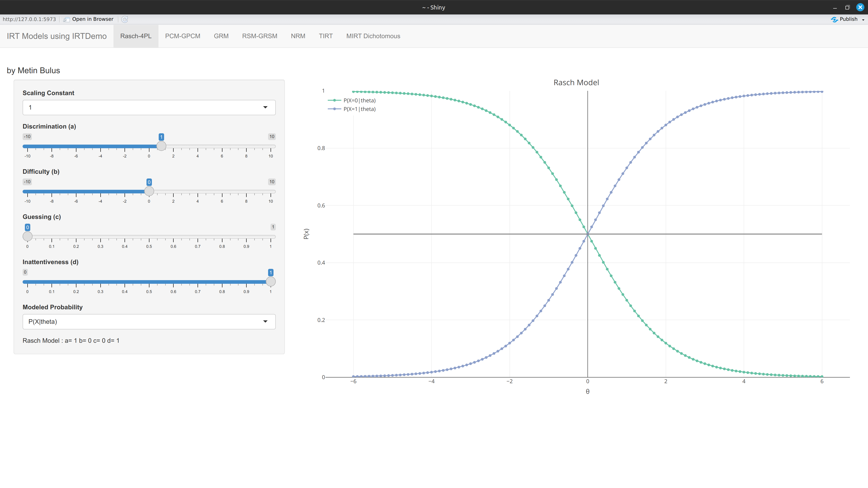Click the Open in Browser button
This screenshot has height=488, width=868.
click(89, 19)
